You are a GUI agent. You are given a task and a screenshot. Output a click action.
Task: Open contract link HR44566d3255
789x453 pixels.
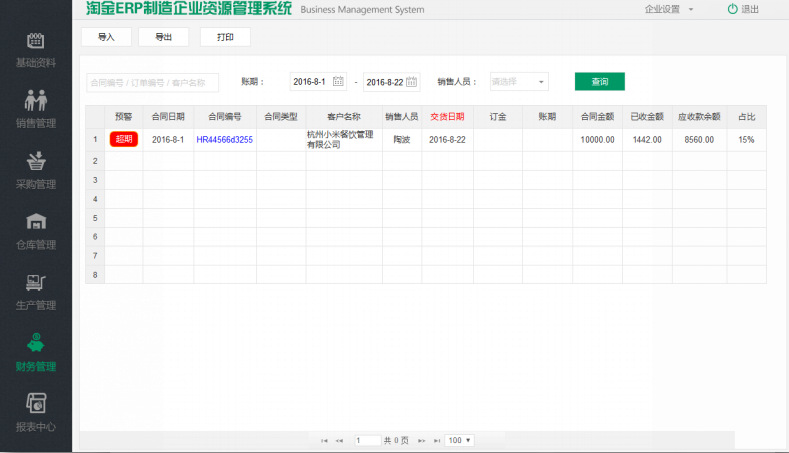(x=224, y=140)
